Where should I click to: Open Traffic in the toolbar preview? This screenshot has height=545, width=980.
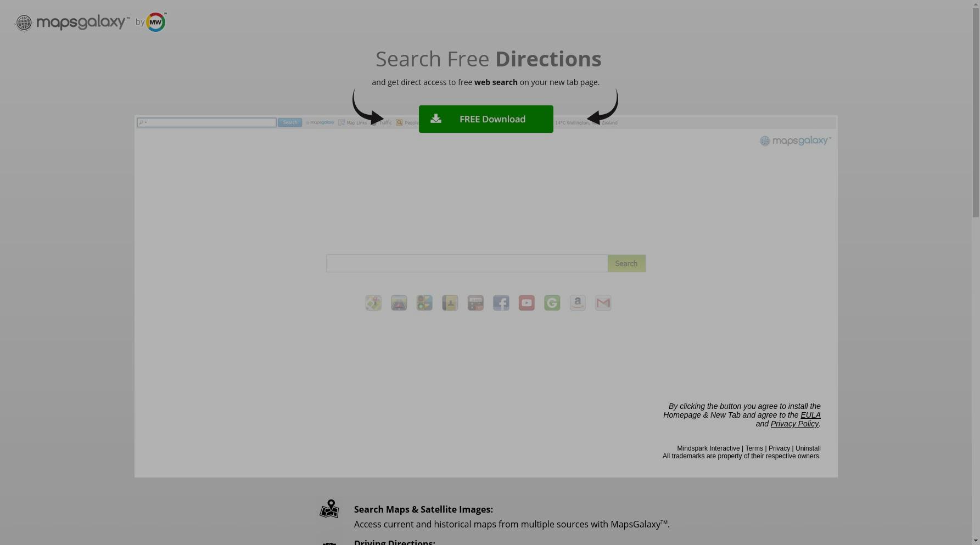[x=382, y=122]
